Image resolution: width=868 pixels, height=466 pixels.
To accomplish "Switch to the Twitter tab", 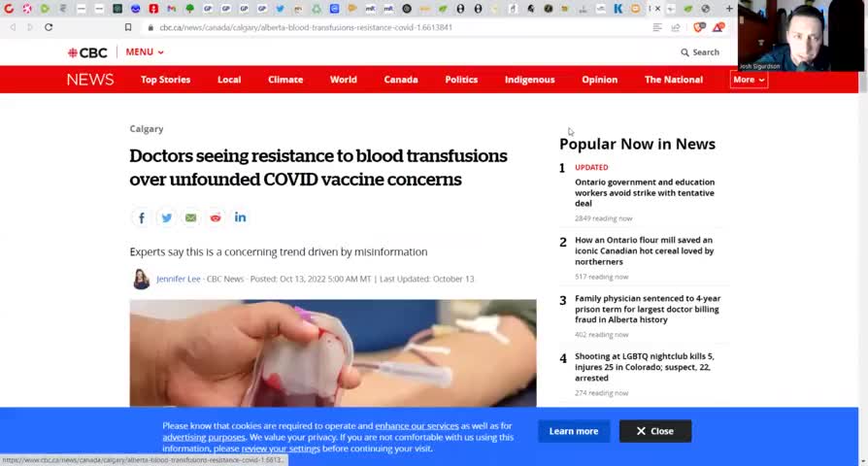I will (280, 9).
